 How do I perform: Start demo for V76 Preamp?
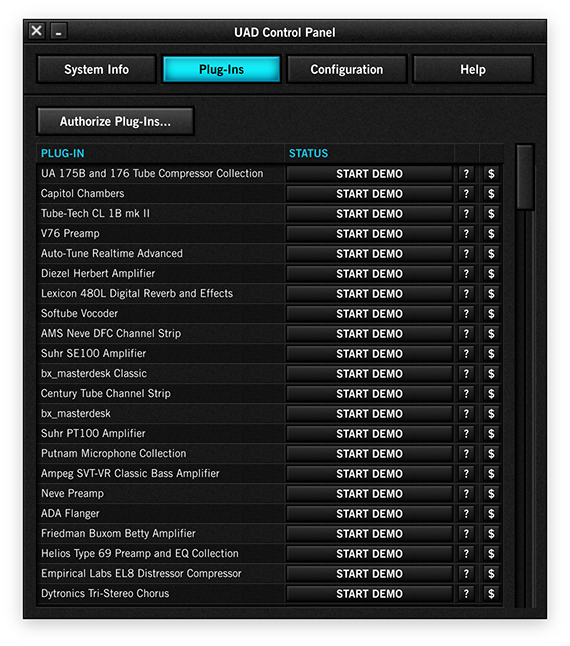pyautogui.click(x=369, y=234)
